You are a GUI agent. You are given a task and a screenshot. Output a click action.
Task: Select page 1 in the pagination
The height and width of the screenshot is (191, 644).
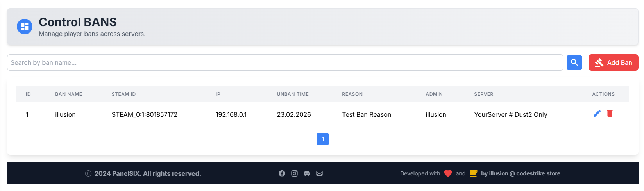coord(322,139)
